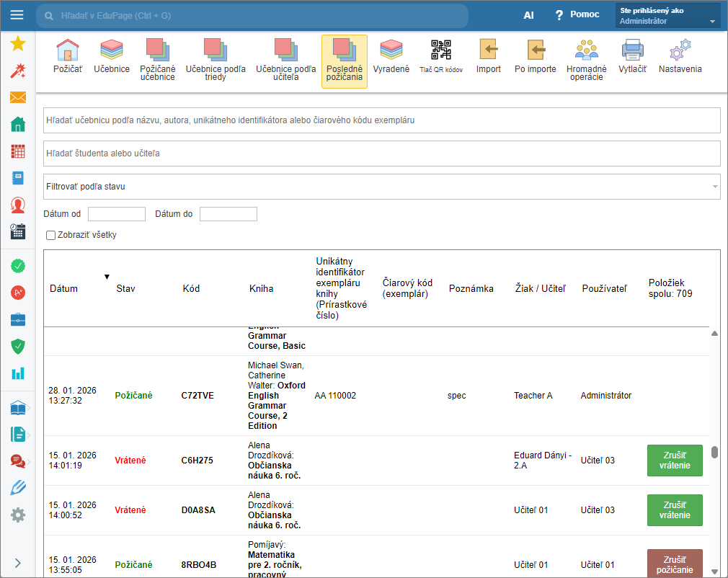Open Hromadné operácie icon
The width and height of the screenshot is (728, 578).
coord(586,58)
